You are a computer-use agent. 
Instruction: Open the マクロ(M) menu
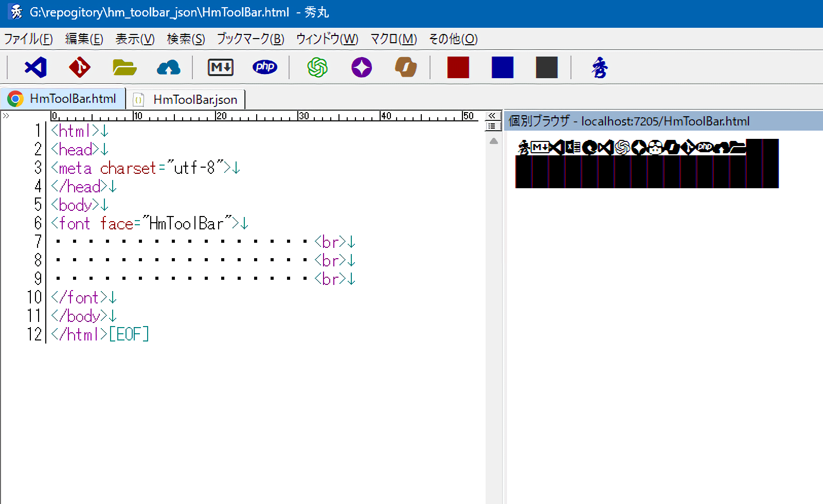pyautogui.click(x=393, y=39)
